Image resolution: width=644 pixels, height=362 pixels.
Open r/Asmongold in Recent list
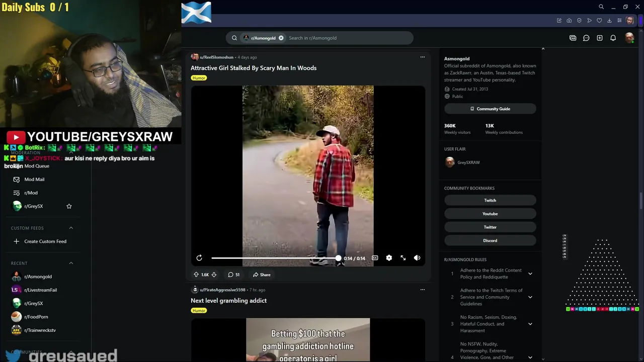[x=38, y=277]
